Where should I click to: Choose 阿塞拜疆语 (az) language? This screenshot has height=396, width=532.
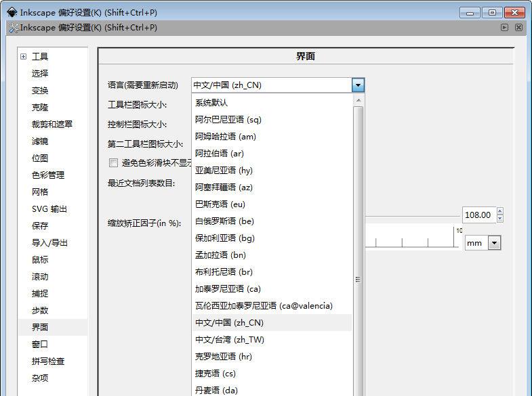pos(272,188)
